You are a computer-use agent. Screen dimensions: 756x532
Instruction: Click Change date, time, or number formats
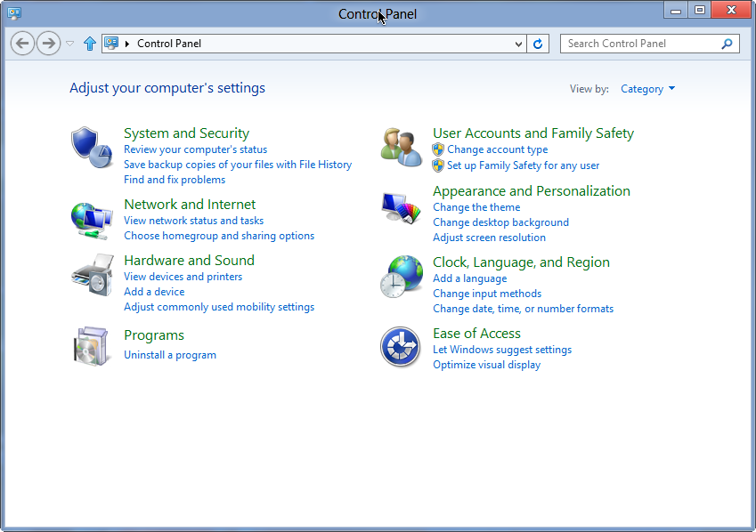(x=523, y=309)
